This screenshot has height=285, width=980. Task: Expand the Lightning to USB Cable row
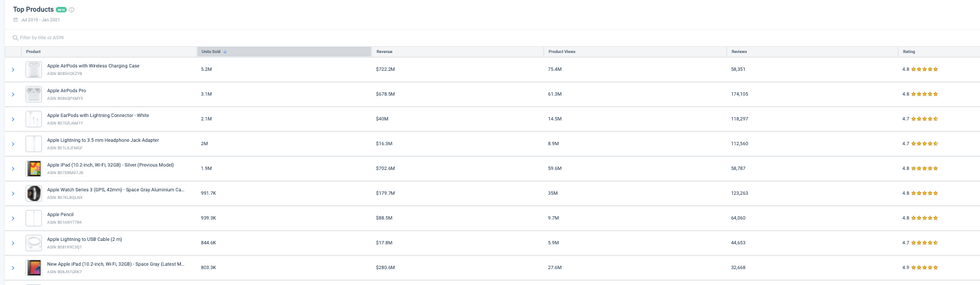pyautogui.click(x=13, y=243)
